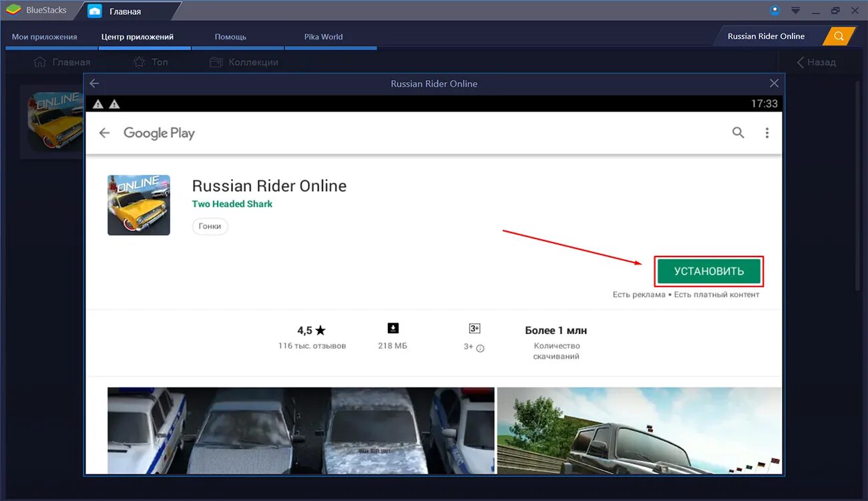Click the 4,5 star rating
Screen dimensions: 868x501
click(x=312, y=331)
